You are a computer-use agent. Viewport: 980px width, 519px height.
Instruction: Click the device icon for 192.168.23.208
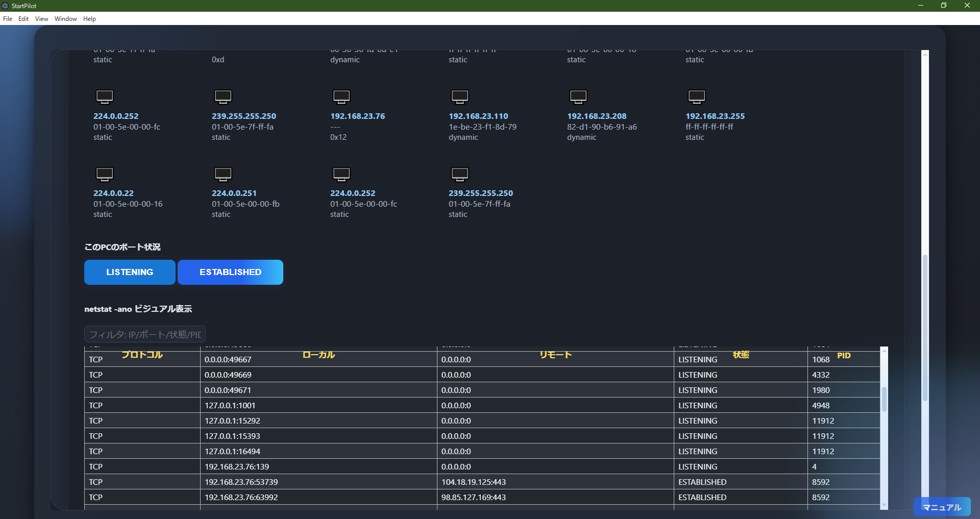[x=578, y=96]
